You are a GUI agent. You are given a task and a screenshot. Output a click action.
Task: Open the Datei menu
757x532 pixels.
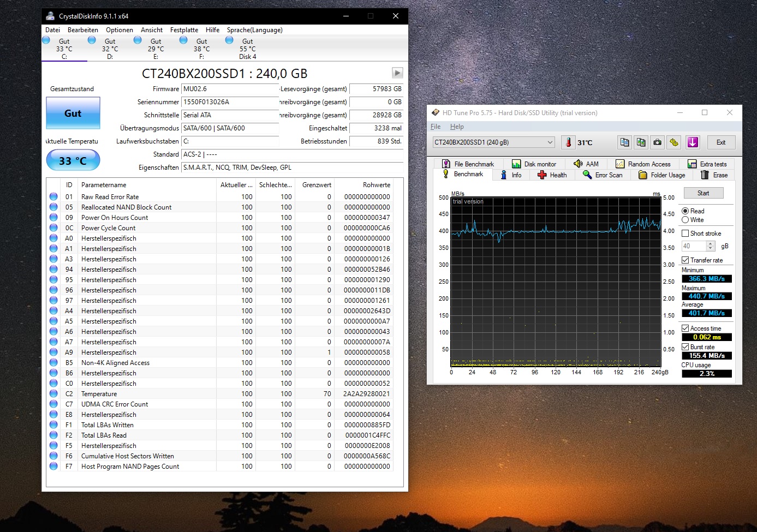tap(53, 30)
